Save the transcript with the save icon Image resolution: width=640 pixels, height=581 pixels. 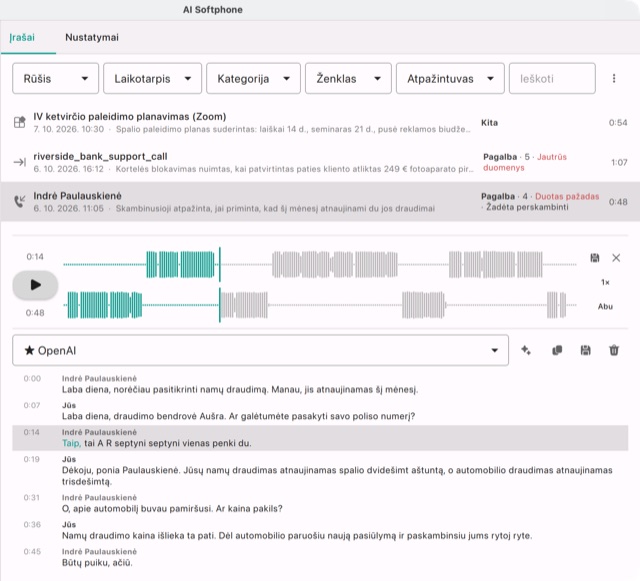585,350
